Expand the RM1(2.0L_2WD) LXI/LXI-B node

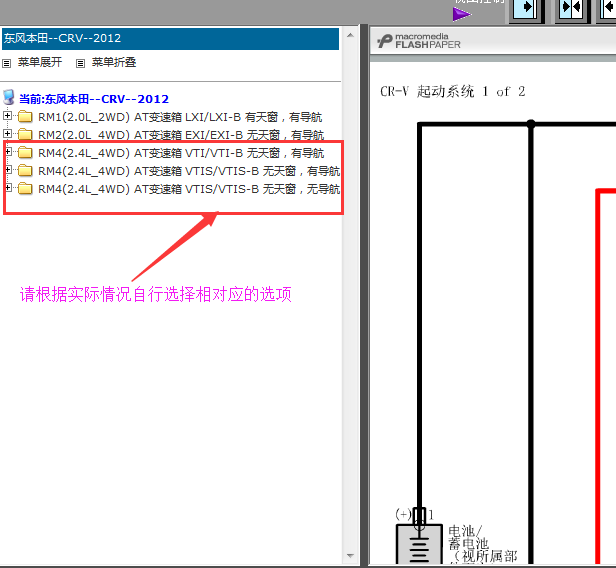pos(7,115)
